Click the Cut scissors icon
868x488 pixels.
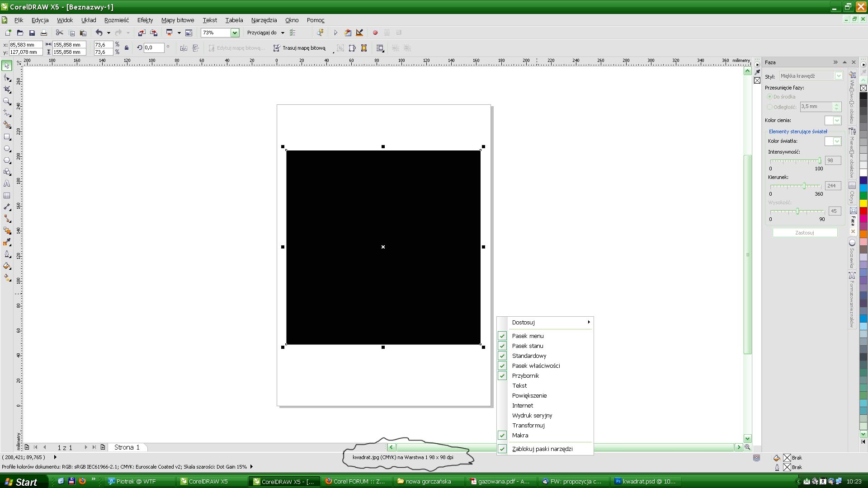(59, 33)
